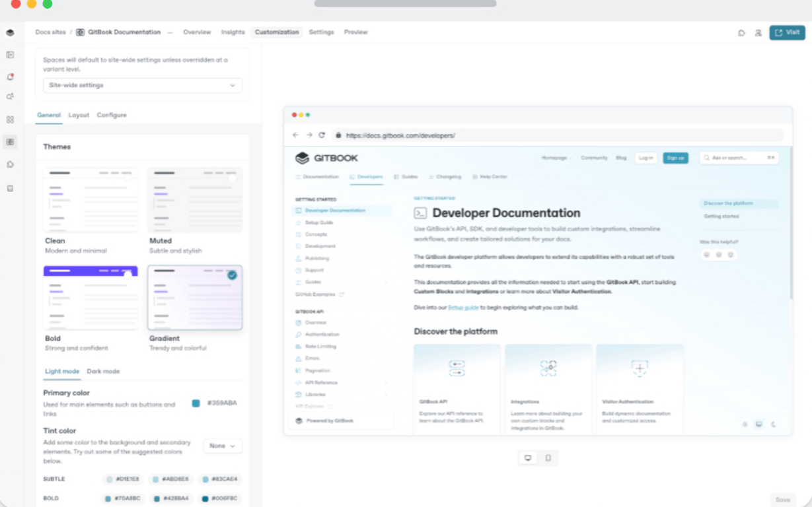Select the dark theme moon icon in the preview
The width and height of the screenshot is (812, 507).
pos(773,424)
